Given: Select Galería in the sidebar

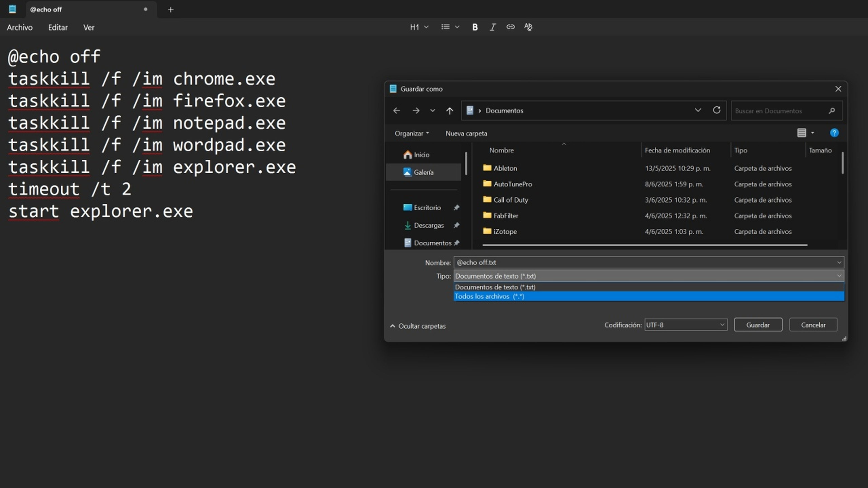Looking at the screenshot, I should (423, 172).
